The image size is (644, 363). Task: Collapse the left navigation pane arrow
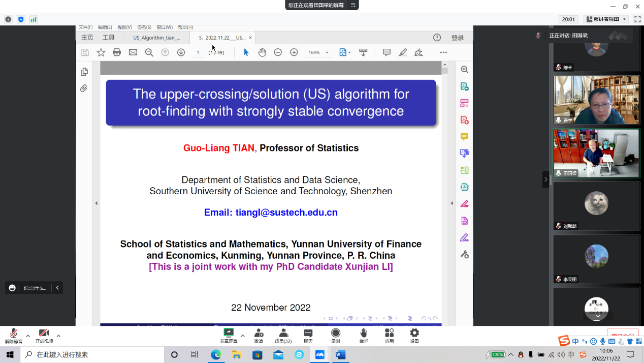96,203
